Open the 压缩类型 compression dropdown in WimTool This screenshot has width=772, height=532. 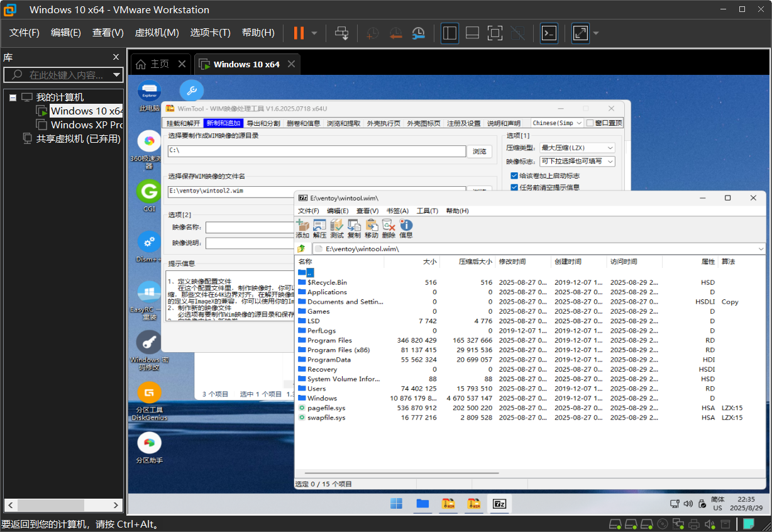coord(577,148)
